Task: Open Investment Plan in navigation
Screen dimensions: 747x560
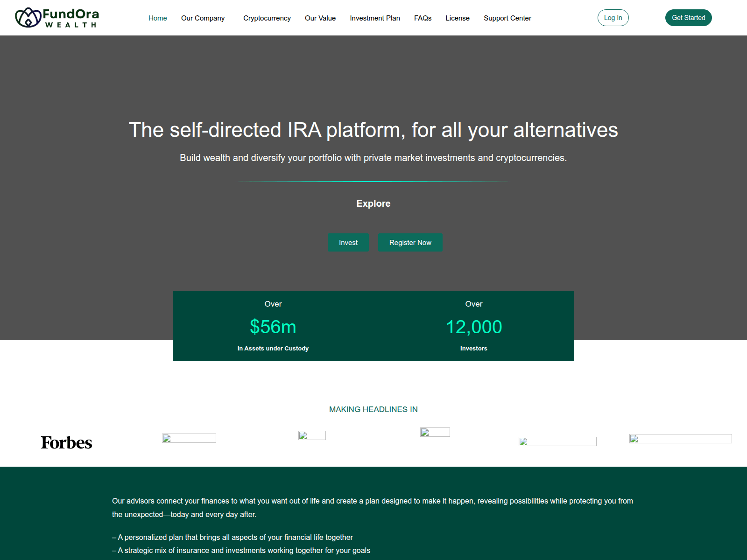Action: [375, 18]
